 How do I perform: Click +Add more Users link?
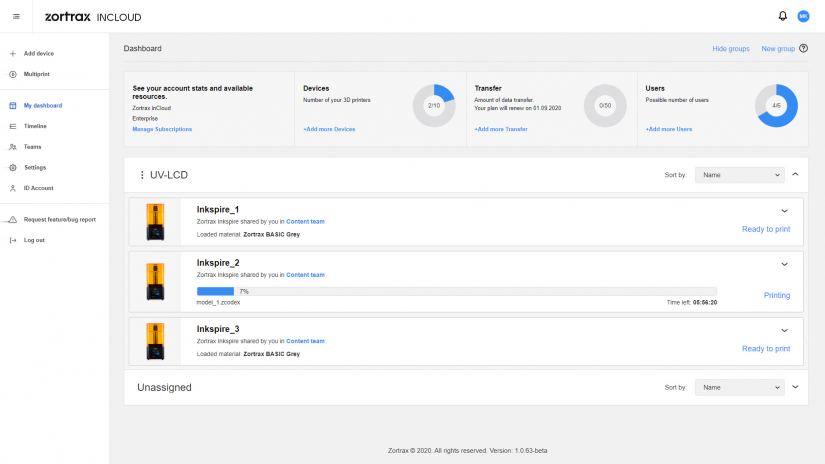[669, 129]
